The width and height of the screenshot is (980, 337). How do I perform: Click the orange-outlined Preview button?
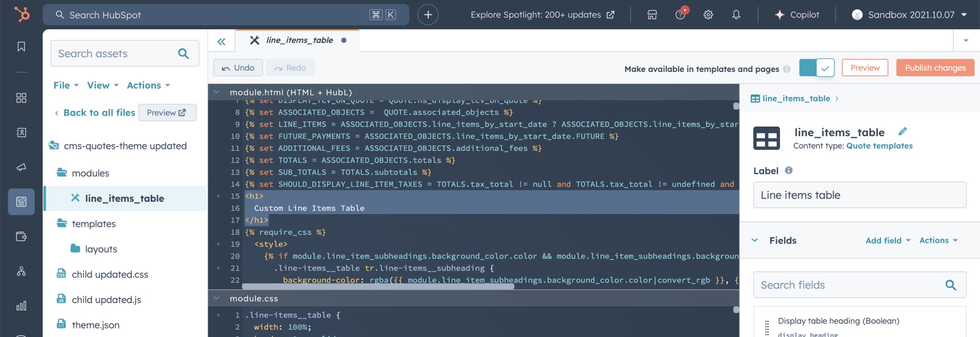865,68
